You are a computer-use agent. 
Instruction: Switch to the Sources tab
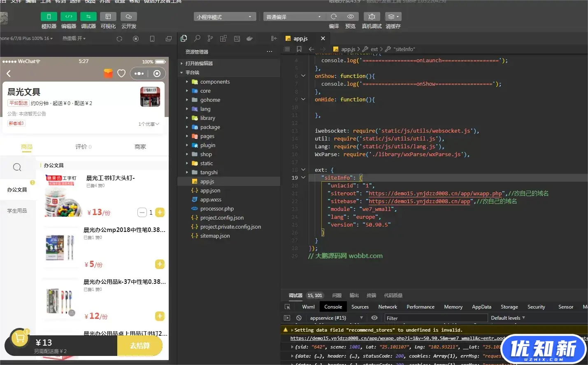pos(360,307)
